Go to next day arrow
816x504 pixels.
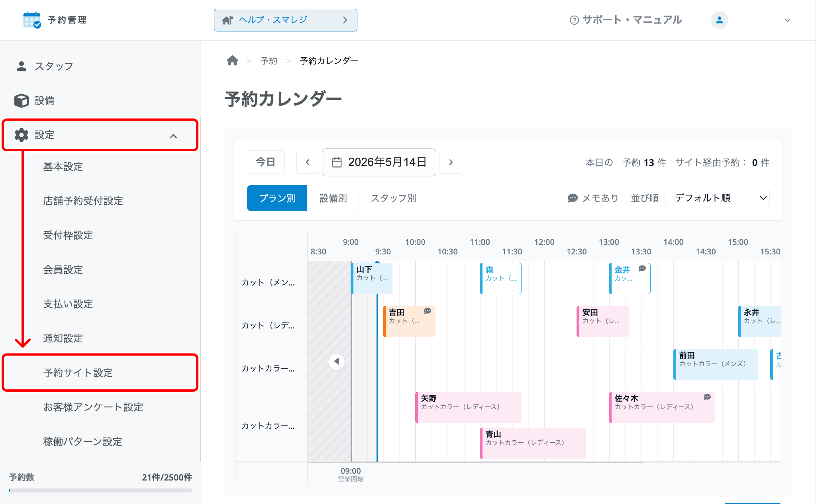(x=451, y=162)
